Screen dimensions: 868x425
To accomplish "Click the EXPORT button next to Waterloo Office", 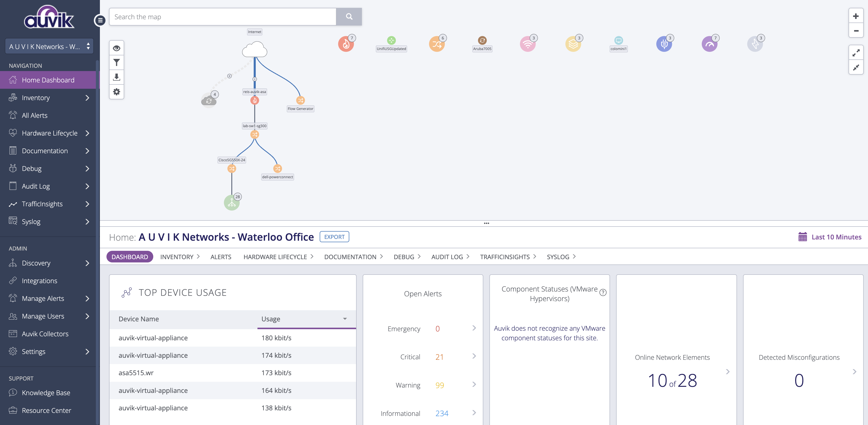I will point(334,237).
